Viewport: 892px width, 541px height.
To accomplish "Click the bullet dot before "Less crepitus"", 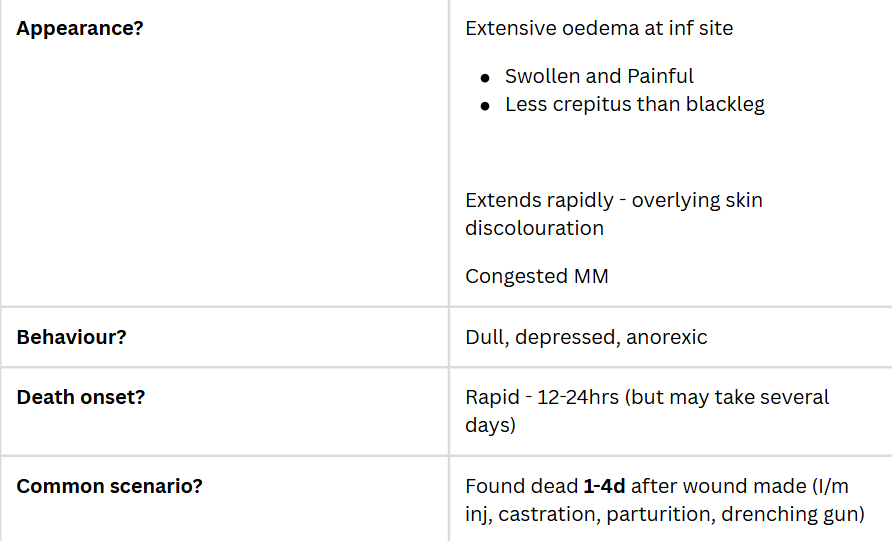I will point(485,105).
